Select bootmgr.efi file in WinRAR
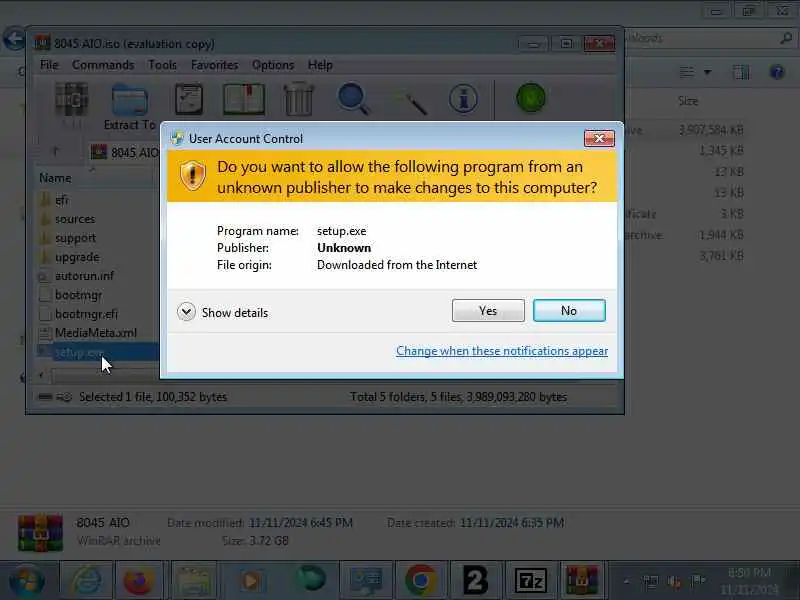Screen dimensions: 800x600 [86, 314]
